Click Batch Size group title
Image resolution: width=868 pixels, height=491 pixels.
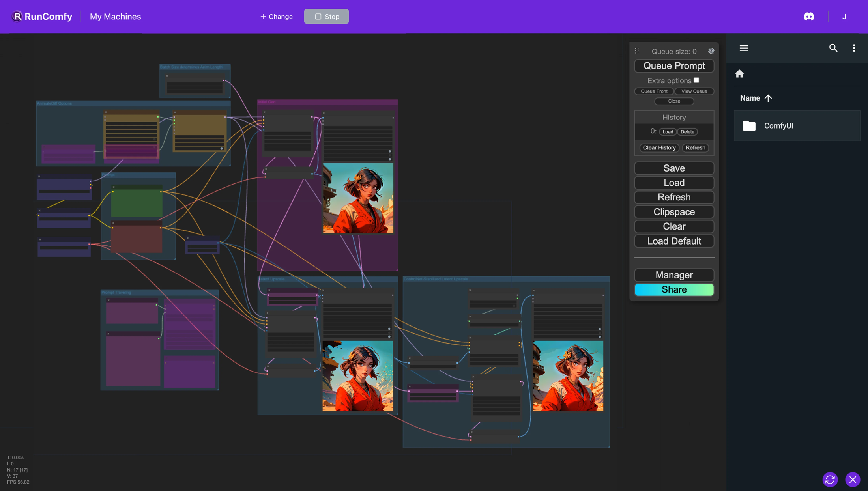[x=192, y=67]
